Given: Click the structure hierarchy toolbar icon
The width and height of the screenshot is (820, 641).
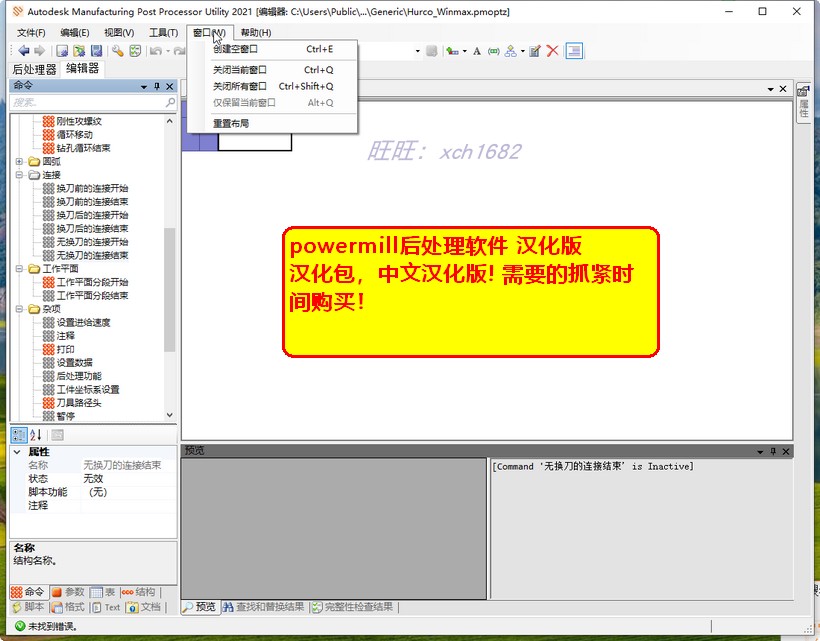Looking at the screenshot, I should tap(511, 51).
